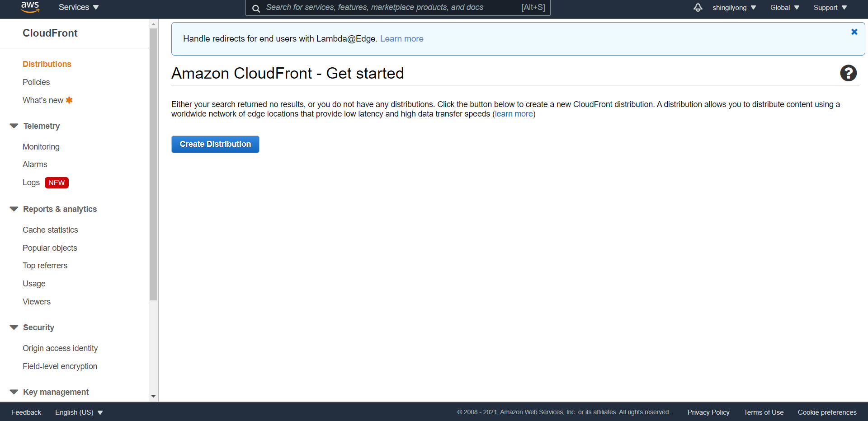Open the Usage report
The width and height of the screenshot is (868, 421).
tap(34, 284)
